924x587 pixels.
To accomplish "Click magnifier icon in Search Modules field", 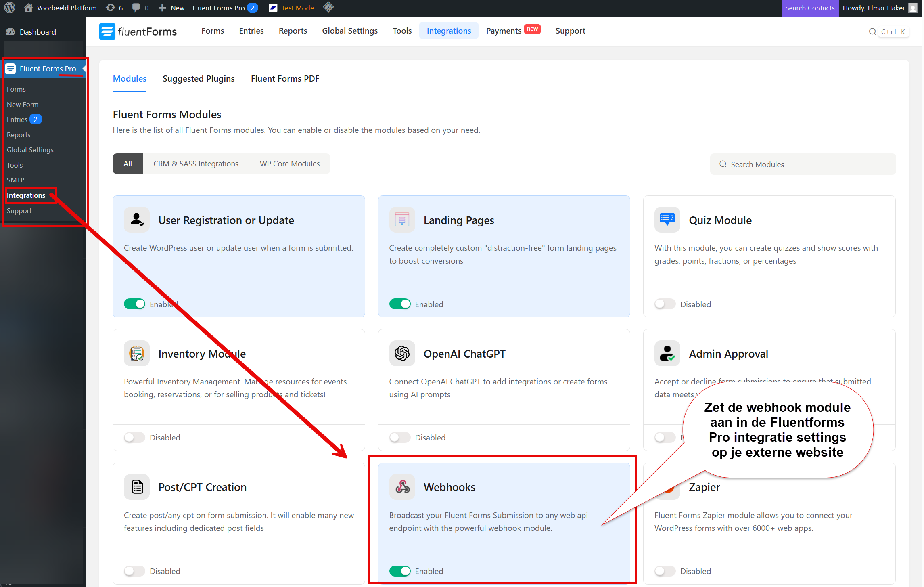I will tap(723, 164).
